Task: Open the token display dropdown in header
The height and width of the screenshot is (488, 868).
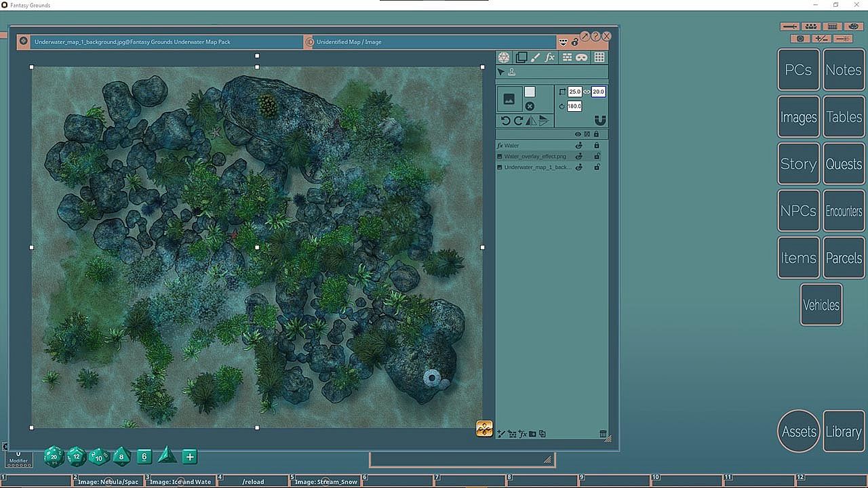Action: click(563, 42)
